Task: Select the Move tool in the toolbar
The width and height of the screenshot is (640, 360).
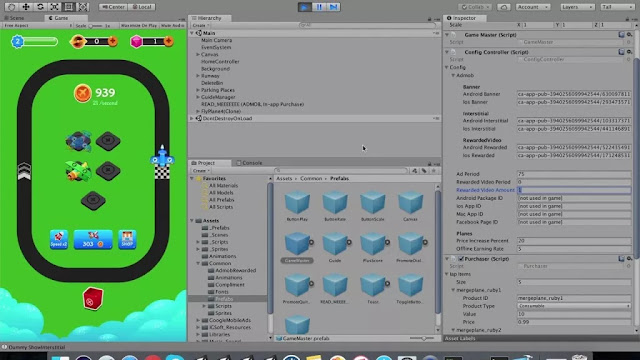Action: tap(26, 7)
